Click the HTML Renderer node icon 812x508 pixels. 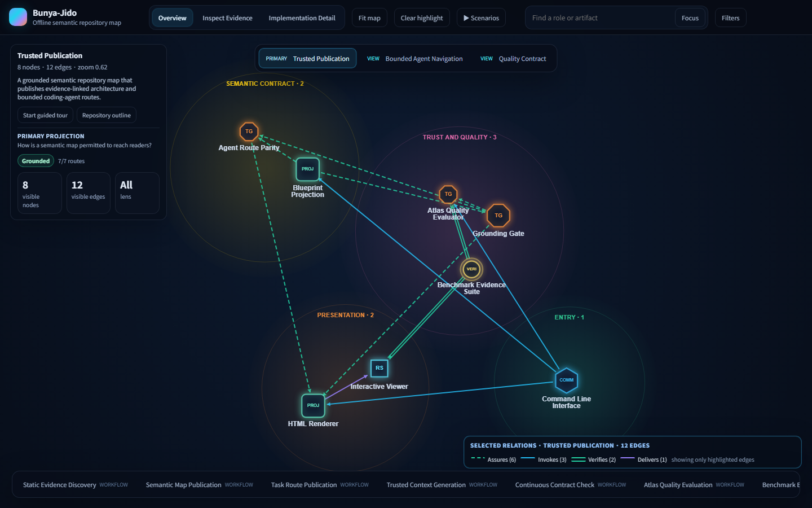tap(313, 405)
